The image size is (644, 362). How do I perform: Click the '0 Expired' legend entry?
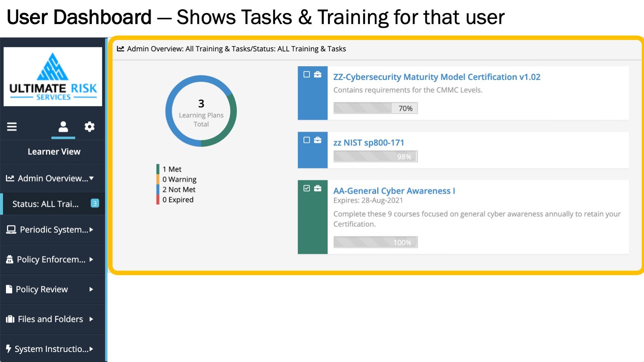(175, 200)
